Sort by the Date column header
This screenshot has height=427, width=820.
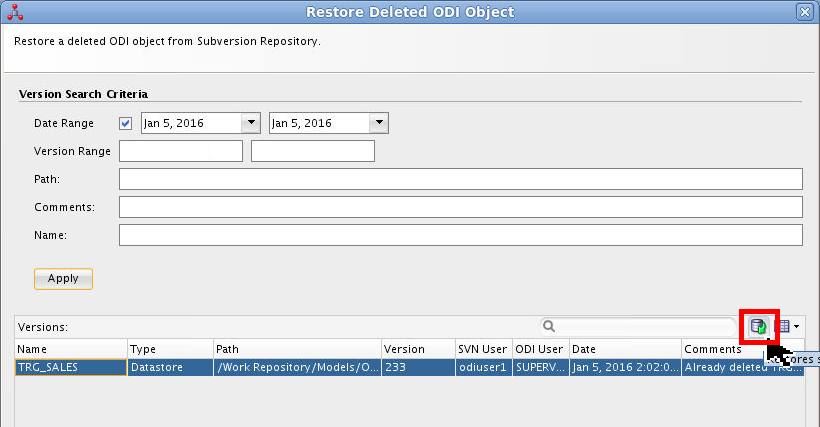click(x=625, y=349)
